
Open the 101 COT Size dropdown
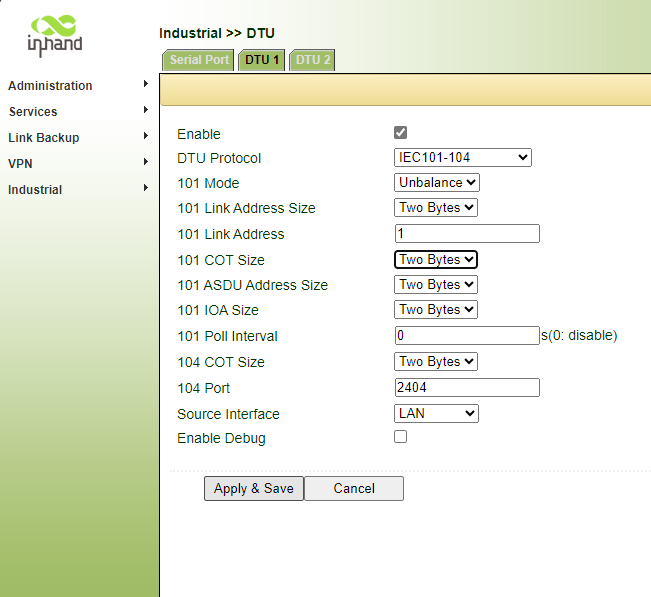[x=436, y=259]
